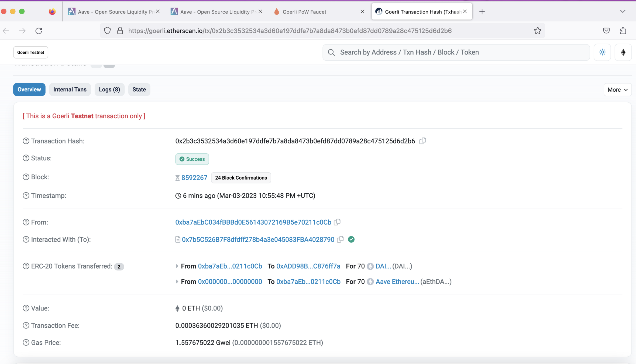Image resolution: width=636 pixels, height=364 pixels.
Task: Focus the Search by Address field
Action: coord(458,52)
